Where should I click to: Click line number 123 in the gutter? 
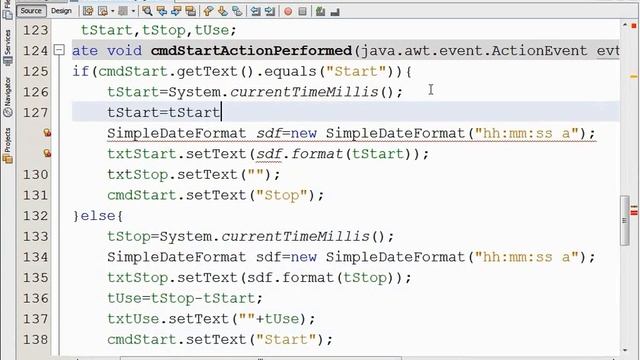[36, 30]
